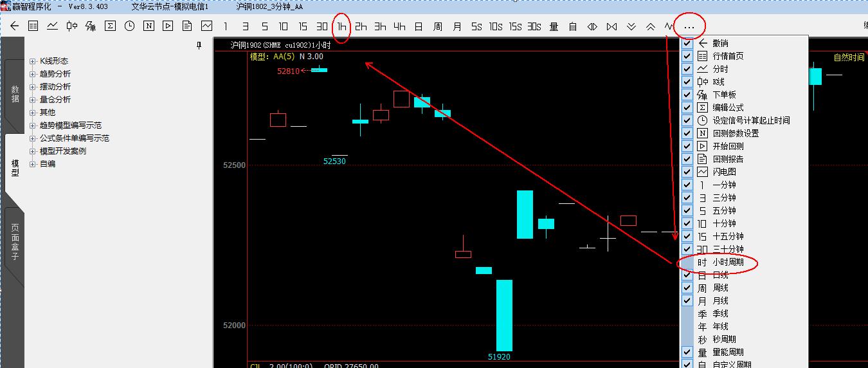Select the 30s period toolbar button
The height and width of the screenshot is (368, 868).
click(534, 26)
